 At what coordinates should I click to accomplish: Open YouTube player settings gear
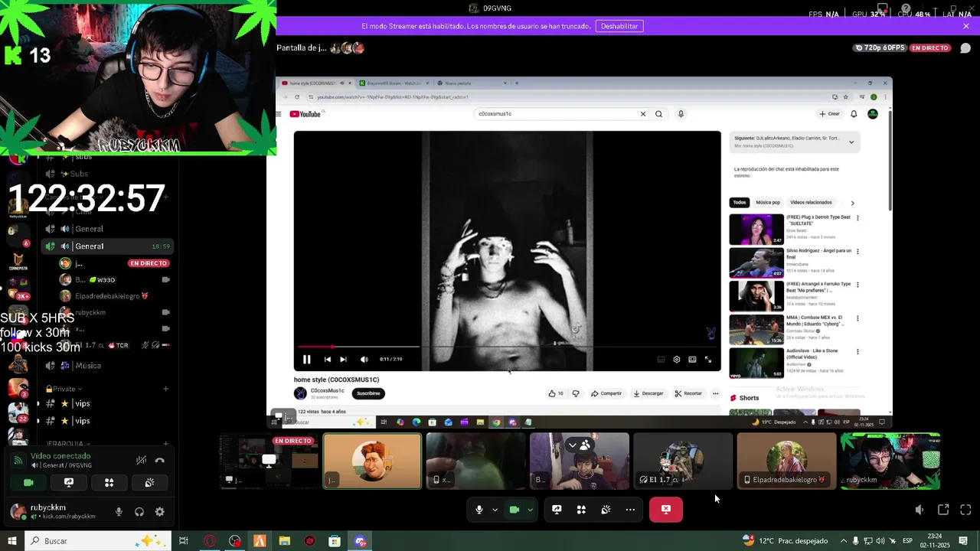click(676, 360)
